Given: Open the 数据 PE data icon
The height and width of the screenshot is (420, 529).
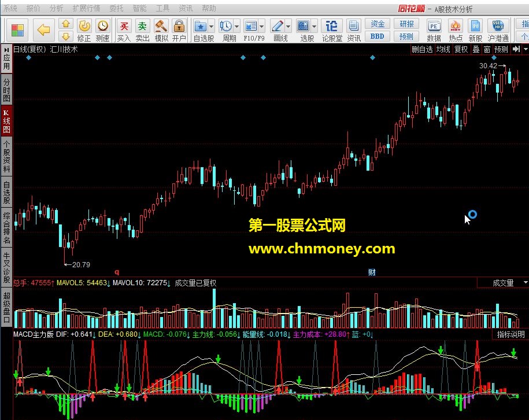Looking at the screenshot, I should pyautogui.click(x=434, y=31).
